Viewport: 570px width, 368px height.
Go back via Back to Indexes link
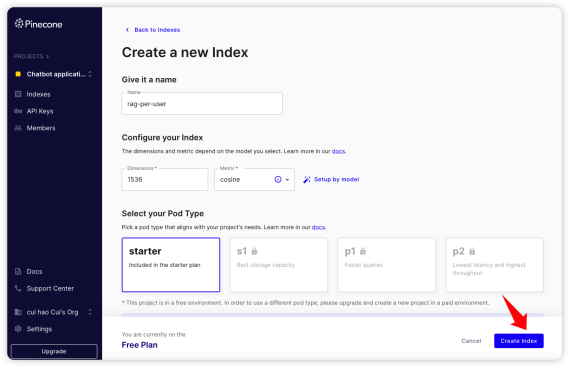tap(153, 30)
